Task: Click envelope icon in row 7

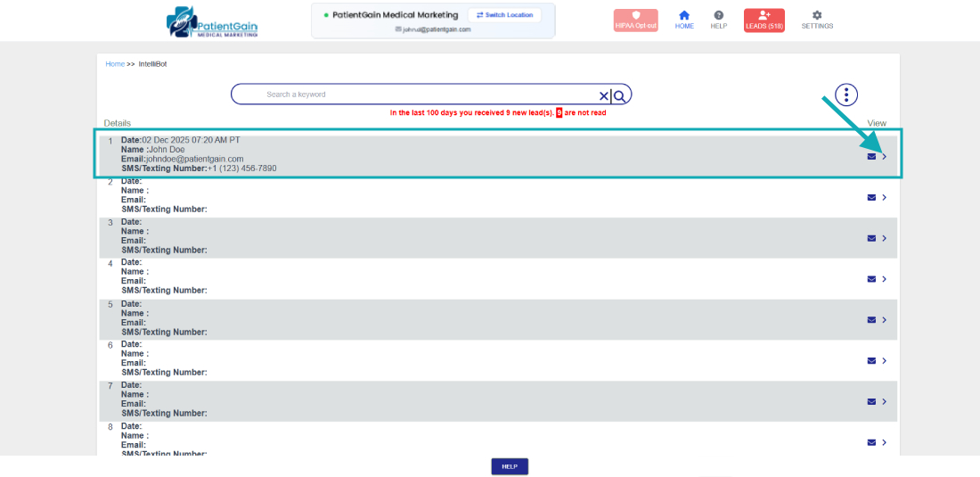Action: [x=871, y=402]
